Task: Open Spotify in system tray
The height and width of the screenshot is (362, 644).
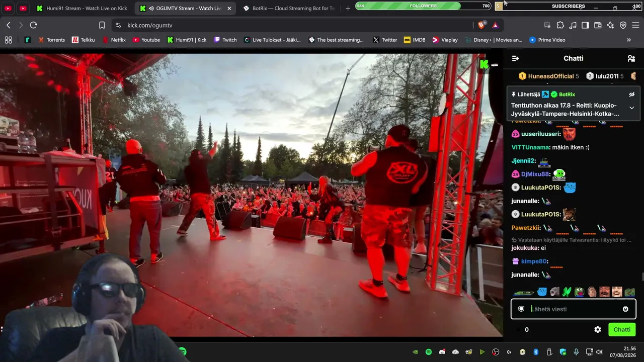Action: point(429,352)
